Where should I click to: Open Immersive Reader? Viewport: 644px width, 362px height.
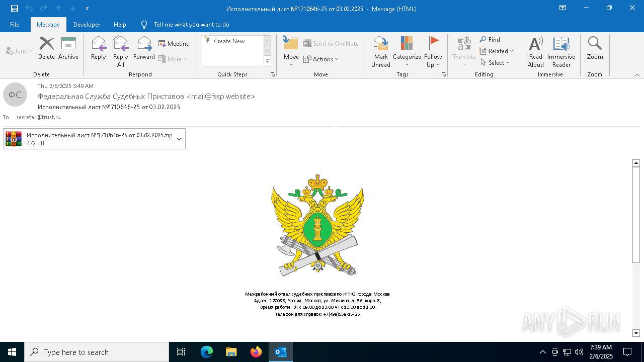pos(561,52)
